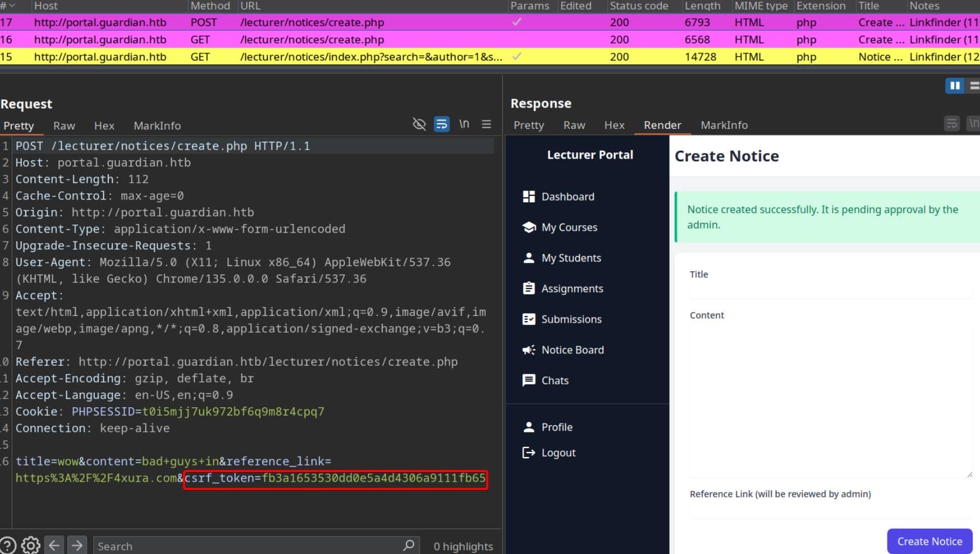This screenshot has height=554, width=980.
Task: Click the magnifier icon in search box
Action: click(x=408, y=545)
